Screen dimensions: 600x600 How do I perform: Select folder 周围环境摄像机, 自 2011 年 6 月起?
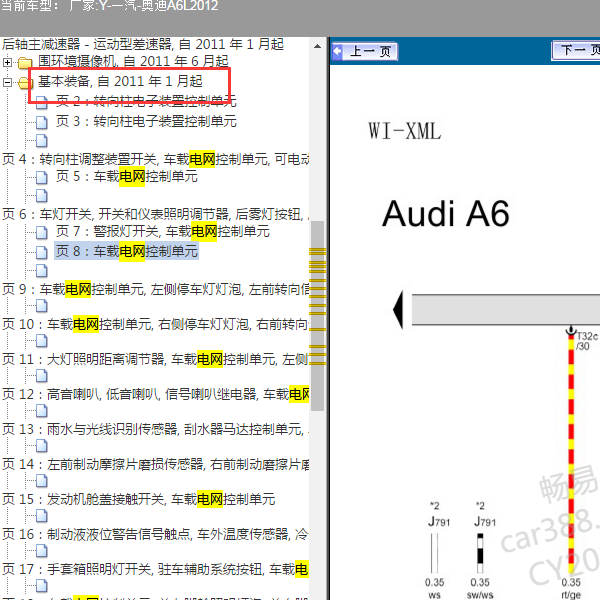[133, 61]
